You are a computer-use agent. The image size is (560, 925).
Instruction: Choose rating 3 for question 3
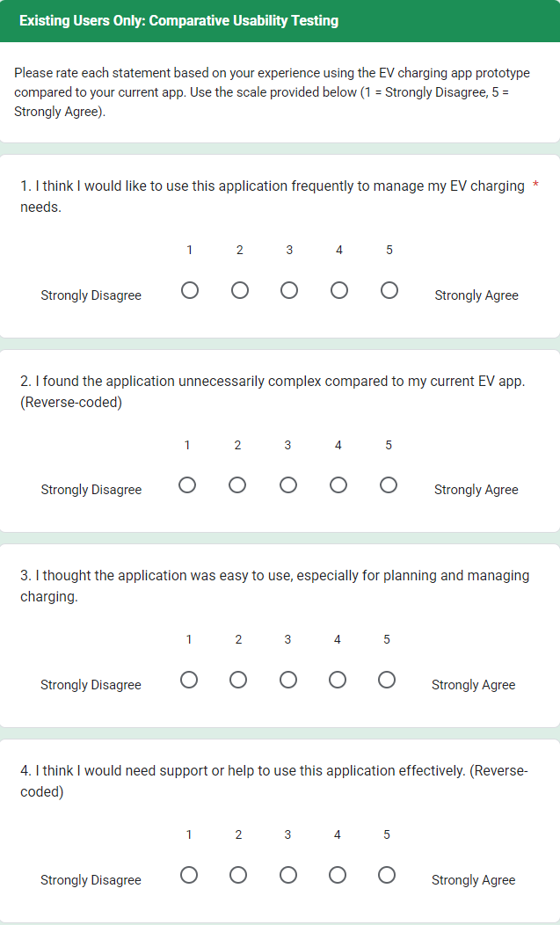(287, 680)
